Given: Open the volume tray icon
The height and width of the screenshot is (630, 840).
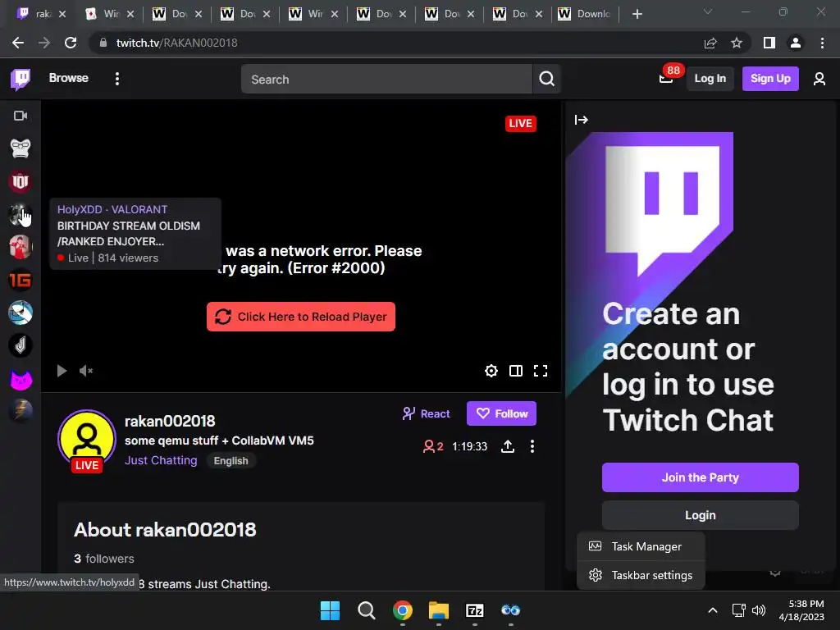Looking at the screenshot, I should click(x=759, y=610).
